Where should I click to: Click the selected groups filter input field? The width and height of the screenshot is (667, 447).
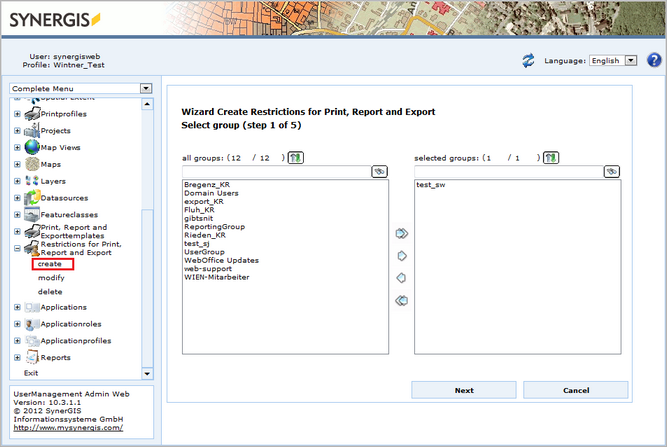509,171
